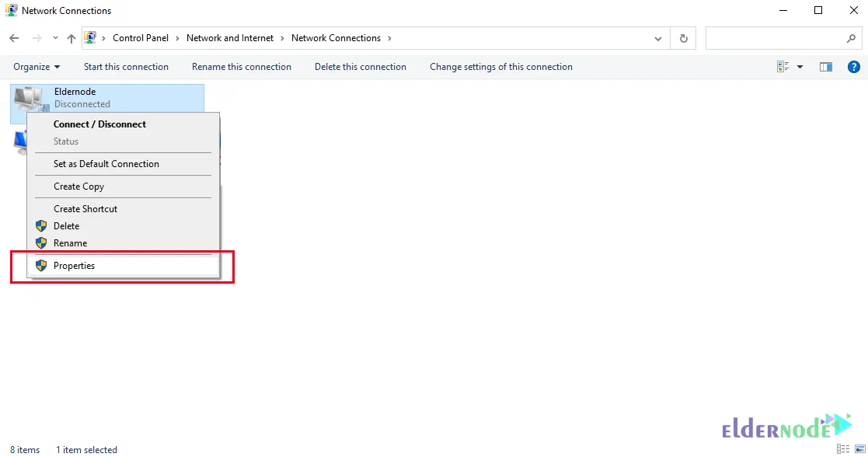Open Help with the blue question mark icon

[x=854, y=66]
